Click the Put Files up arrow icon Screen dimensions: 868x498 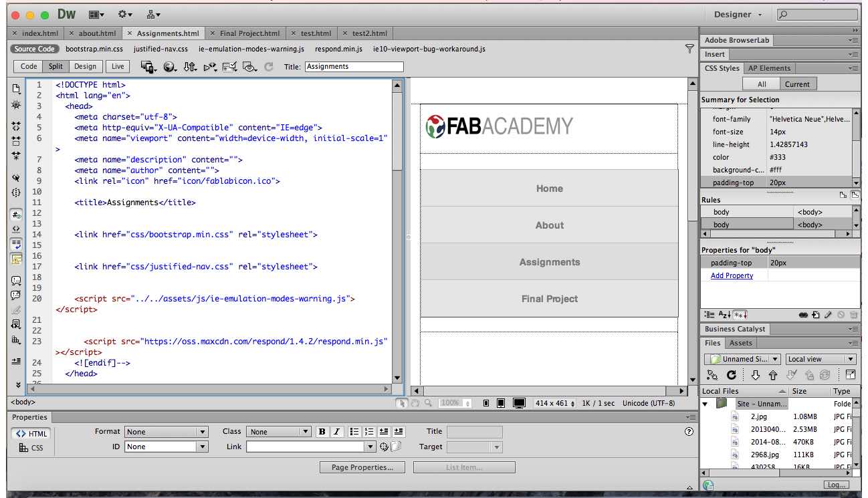[773, 375]
